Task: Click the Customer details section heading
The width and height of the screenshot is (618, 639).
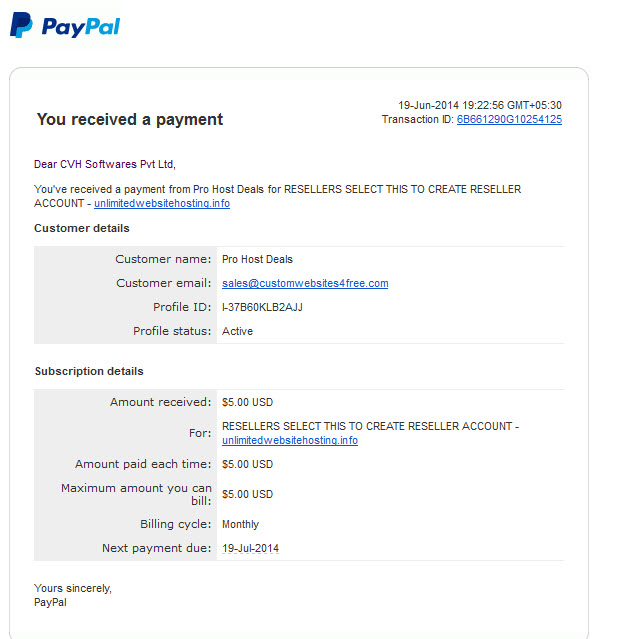Action: (82, 228)
